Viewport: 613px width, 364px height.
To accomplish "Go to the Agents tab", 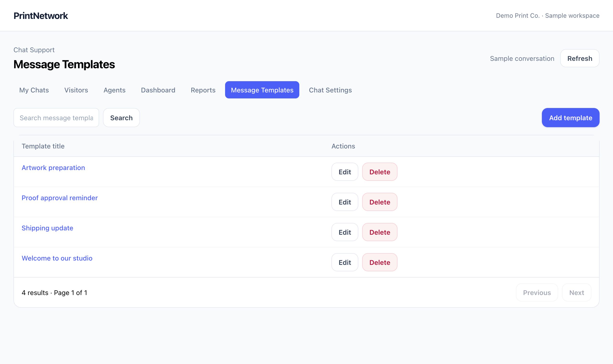I will coord(114,90).
